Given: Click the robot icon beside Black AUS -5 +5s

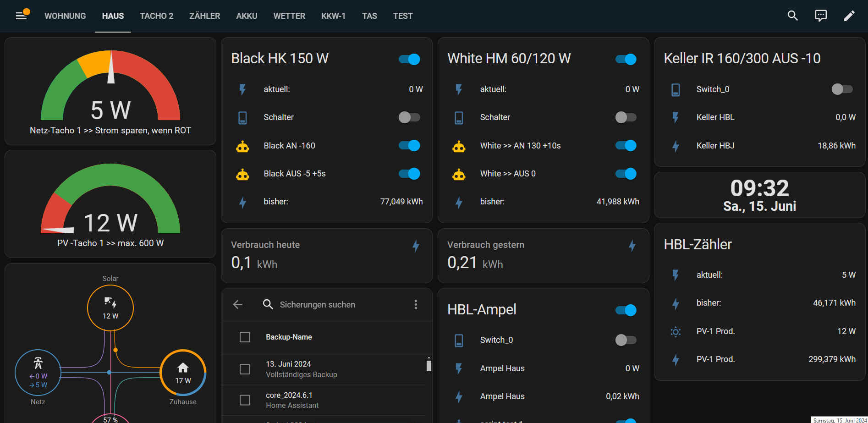Looking at the screenshot, I should (242, 175).
